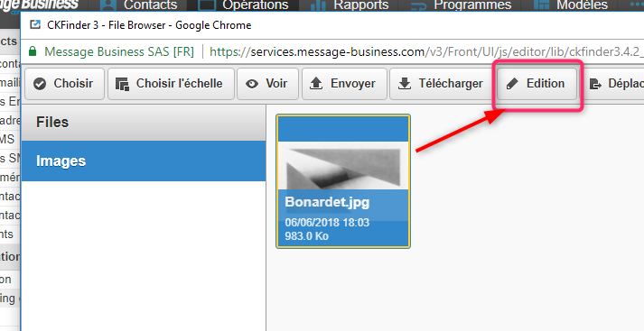Click the Choisir l'échelle scale icon
Image resolution: width=644 pixels, height=331 pixels.
click(x=122, y=84)
